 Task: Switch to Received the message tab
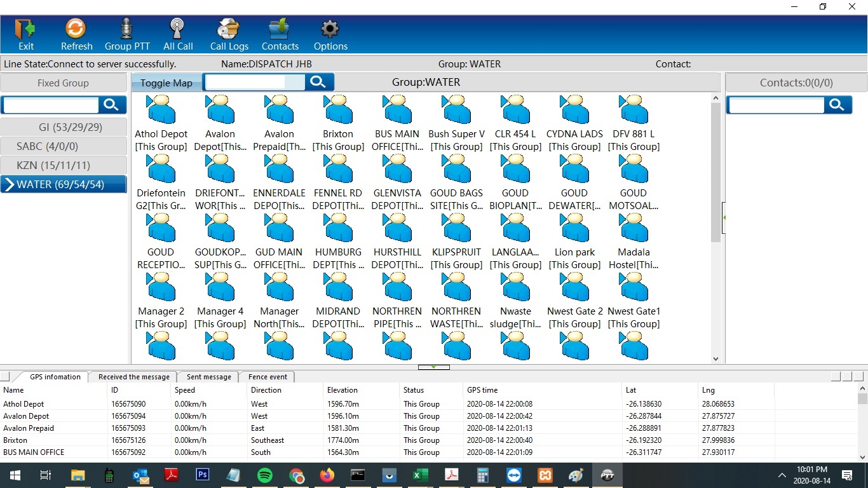tap(133, 377)
